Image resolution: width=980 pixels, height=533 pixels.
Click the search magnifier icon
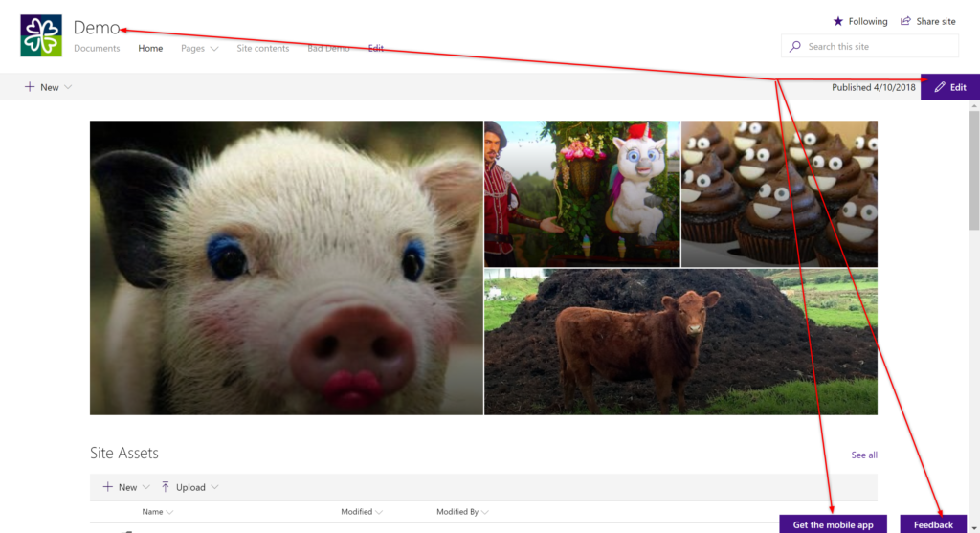tap(795, 46)
